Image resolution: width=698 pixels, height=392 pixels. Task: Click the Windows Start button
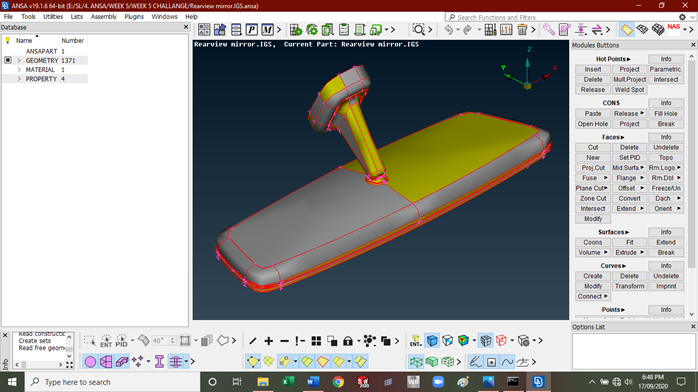click(12, 382)
